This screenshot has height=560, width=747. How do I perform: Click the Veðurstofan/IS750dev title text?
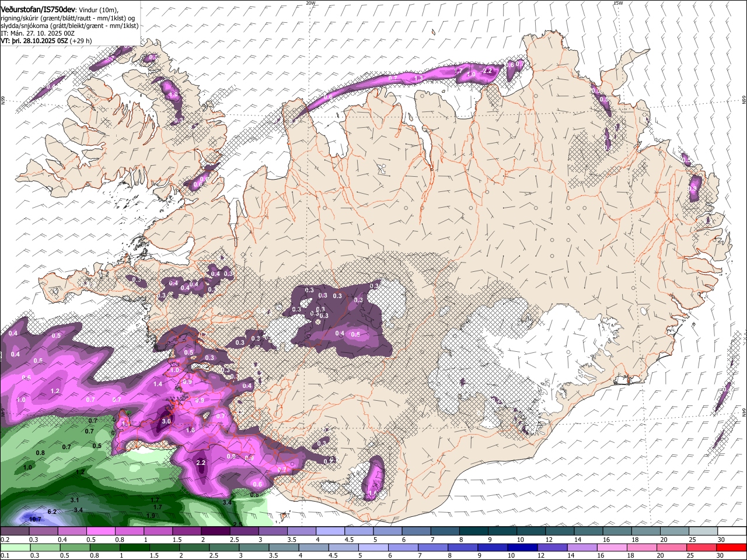[x=37, y=9]
